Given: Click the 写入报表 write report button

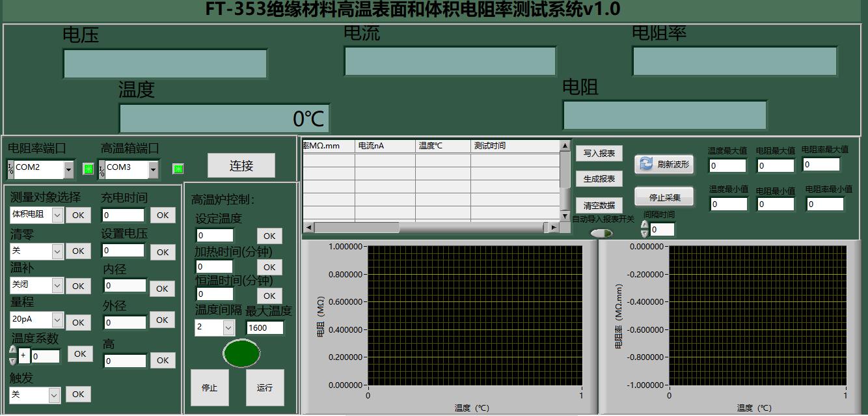Looking at the screenshot, I should [x=599, y=154].
